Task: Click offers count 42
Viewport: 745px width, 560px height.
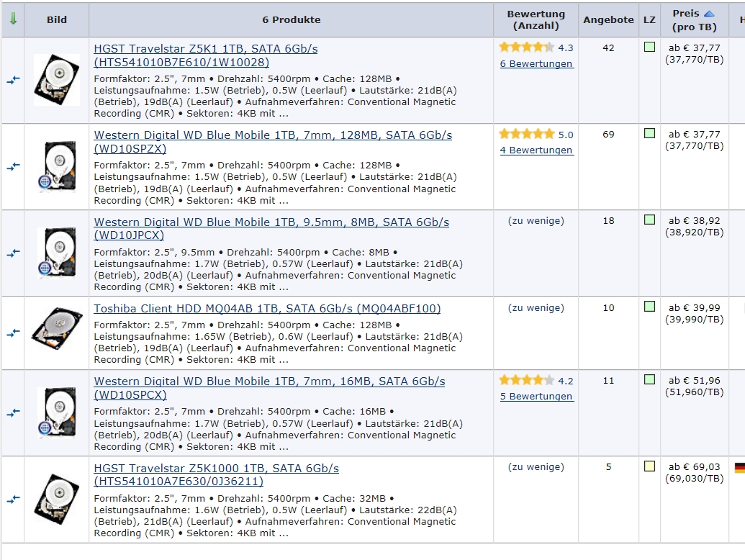Action: click(608, 48)
